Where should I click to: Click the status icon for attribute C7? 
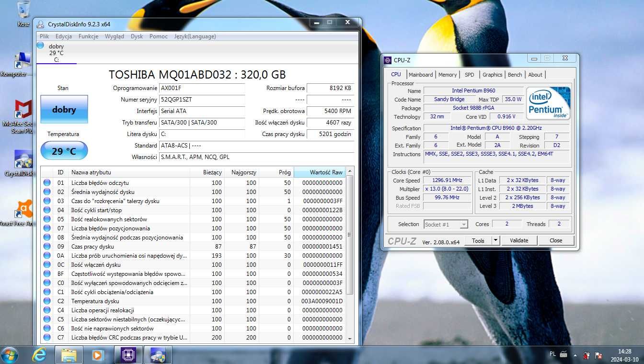point(46,337)
